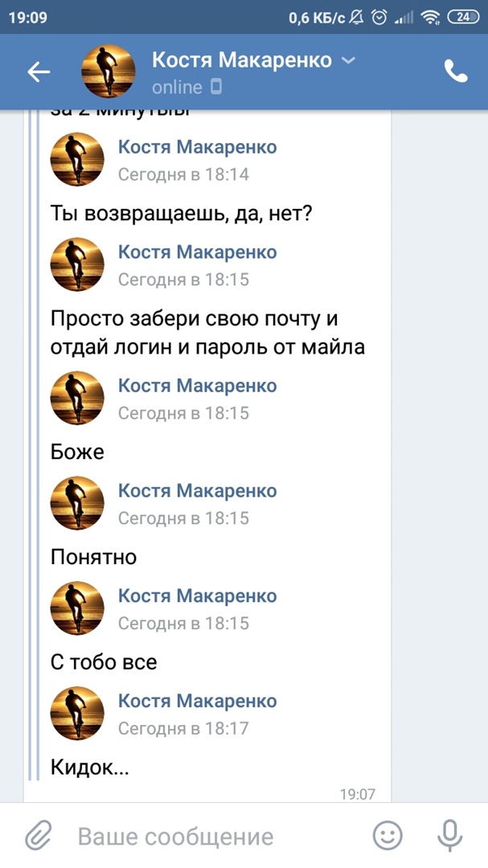
Task: Start a voice call with the phone icon
Action: tap(456, 72)
